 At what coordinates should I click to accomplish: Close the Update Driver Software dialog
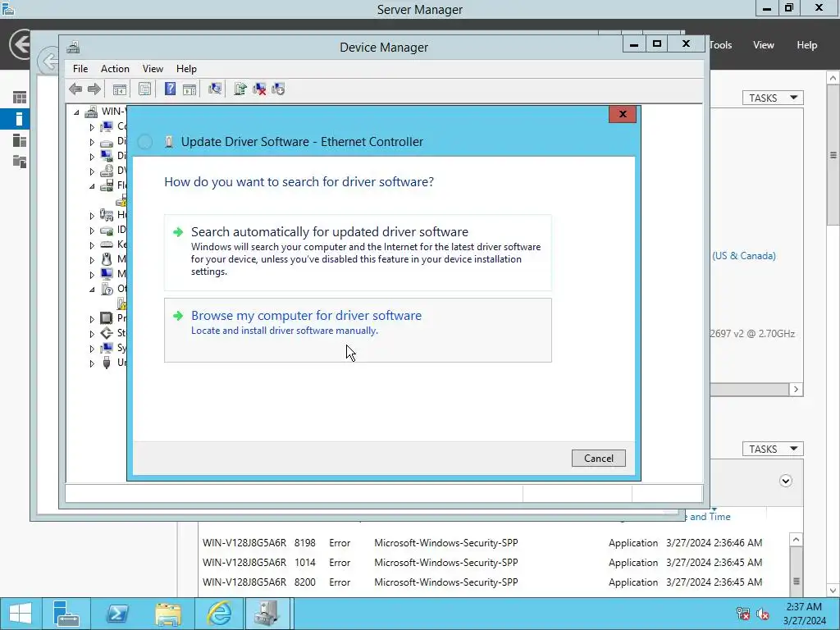[x=623, y=114]
